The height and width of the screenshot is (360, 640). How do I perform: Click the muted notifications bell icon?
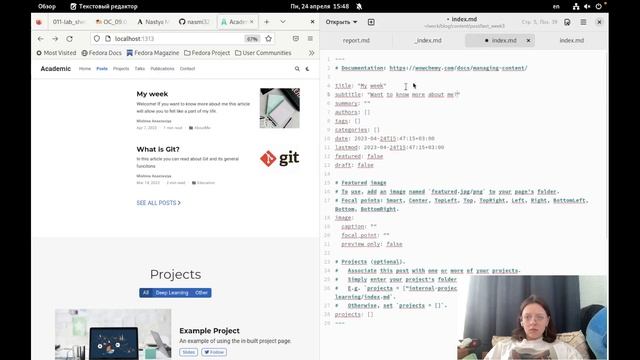point(359,6)
